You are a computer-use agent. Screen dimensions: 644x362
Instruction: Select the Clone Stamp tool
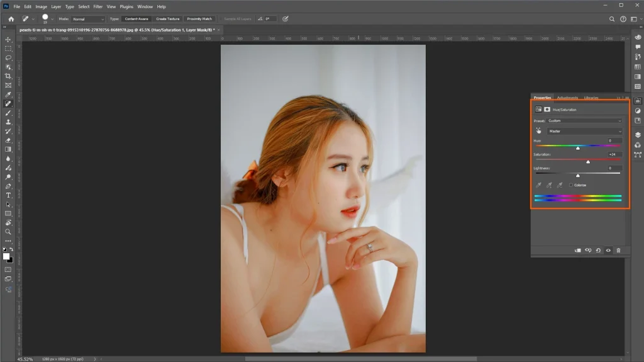click(x=8, y=122)
